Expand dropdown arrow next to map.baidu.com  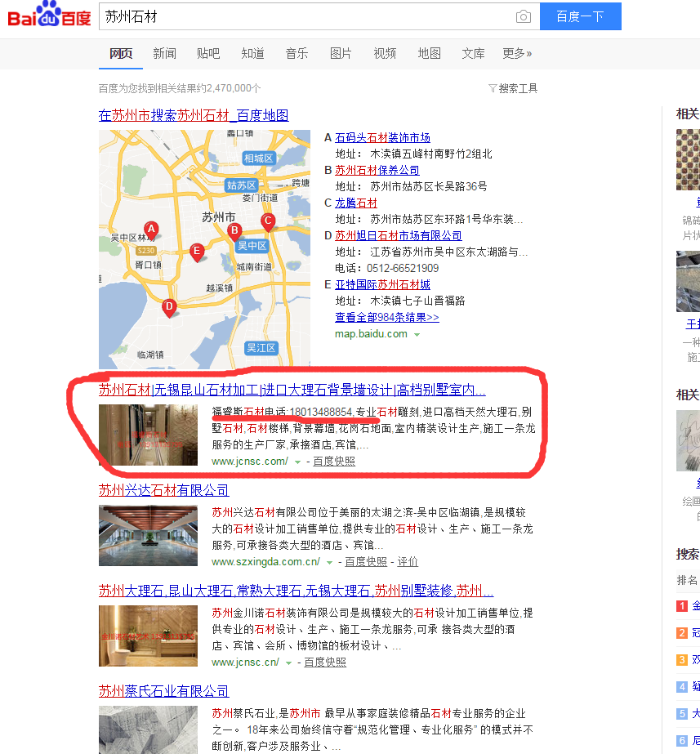(417, 335)
